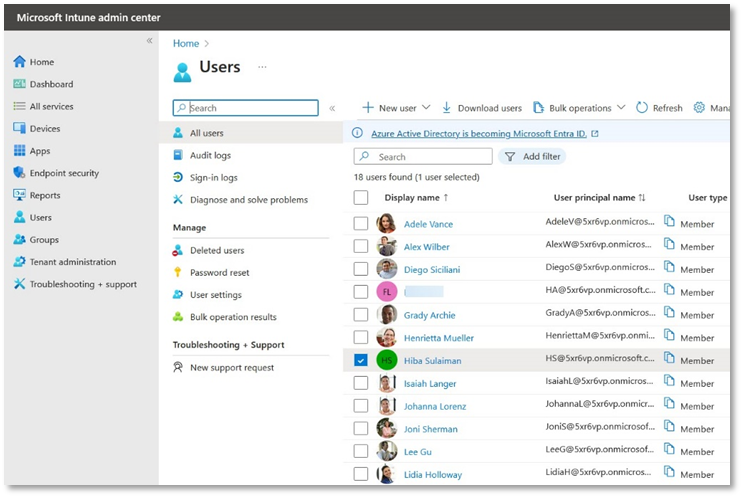
Task: Click the Download users icon
Action: coord(446,108)
